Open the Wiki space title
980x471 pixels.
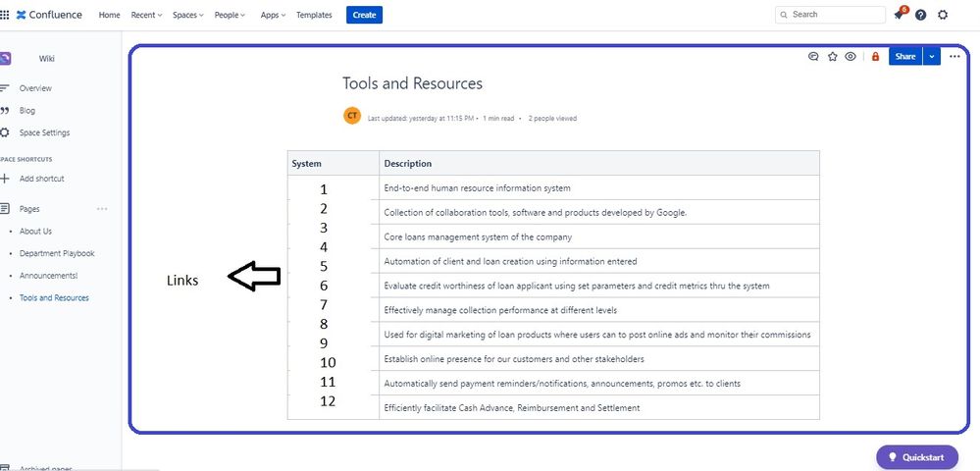pos(47,59)
